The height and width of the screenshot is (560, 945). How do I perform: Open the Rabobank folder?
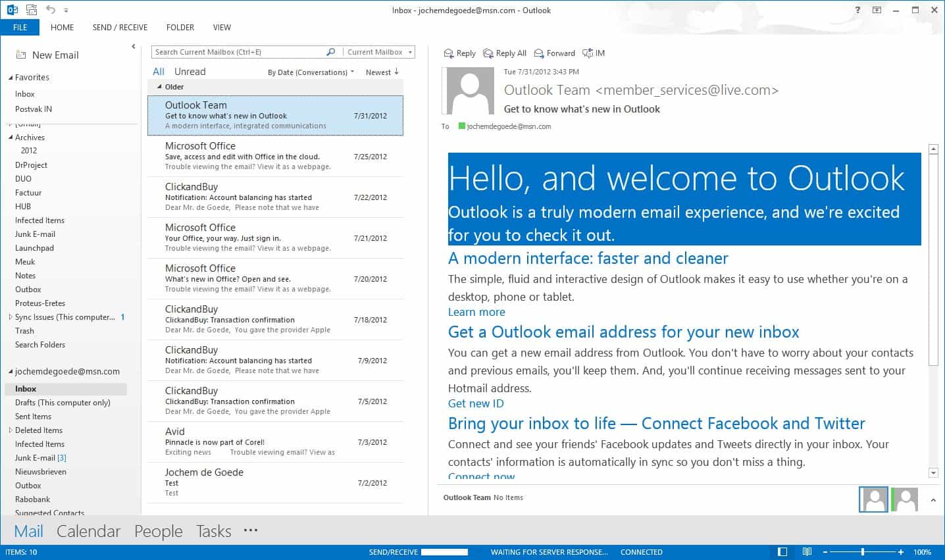tap(32, 499)
